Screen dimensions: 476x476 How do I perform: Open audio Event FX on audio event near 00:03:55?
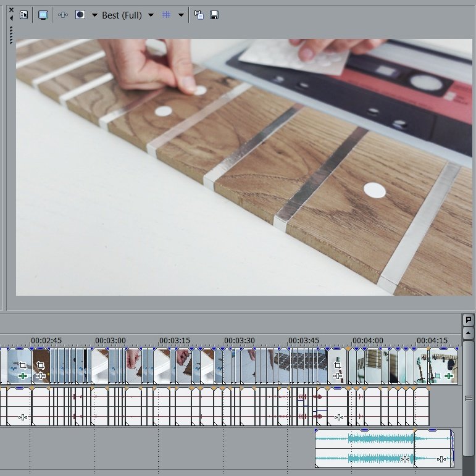click(x=339, y=417)
